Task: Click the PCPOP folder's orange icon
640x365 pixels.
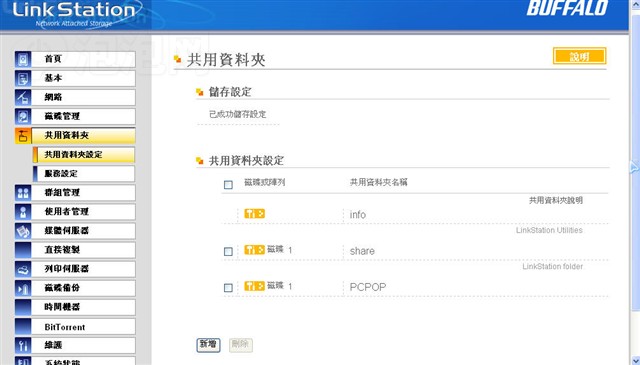Action: coord(254,286)
